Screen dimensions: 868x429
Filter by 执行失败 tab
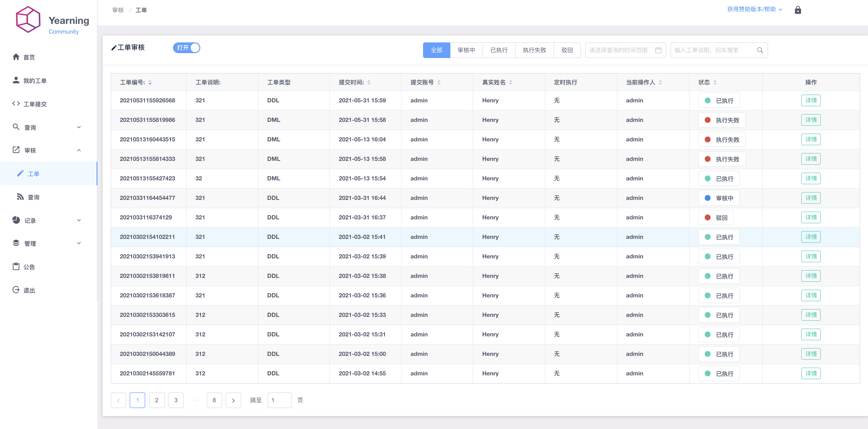point(534,50)
